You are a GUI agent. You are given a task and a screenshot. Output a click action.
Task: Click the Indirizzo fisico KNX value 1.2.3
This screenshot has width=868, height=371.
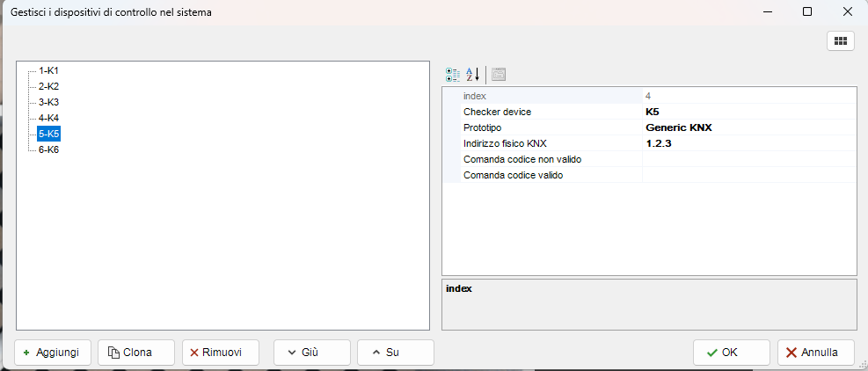[748, 143]
